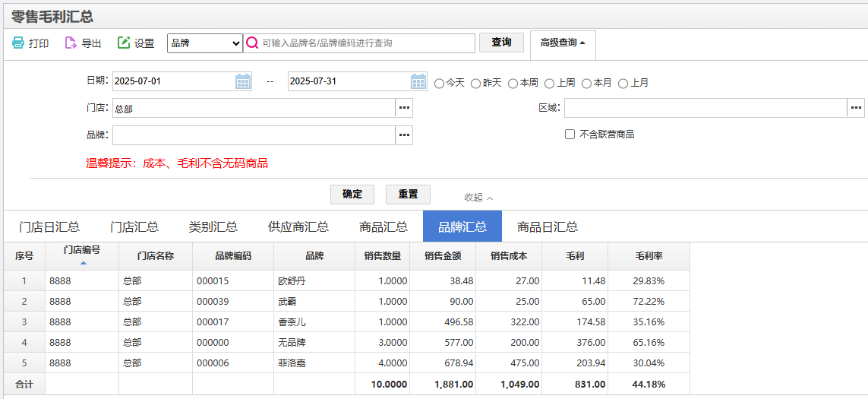868x399 pixels.
Task: Select the 本周 radio option
Action: (x=513, y=83)
